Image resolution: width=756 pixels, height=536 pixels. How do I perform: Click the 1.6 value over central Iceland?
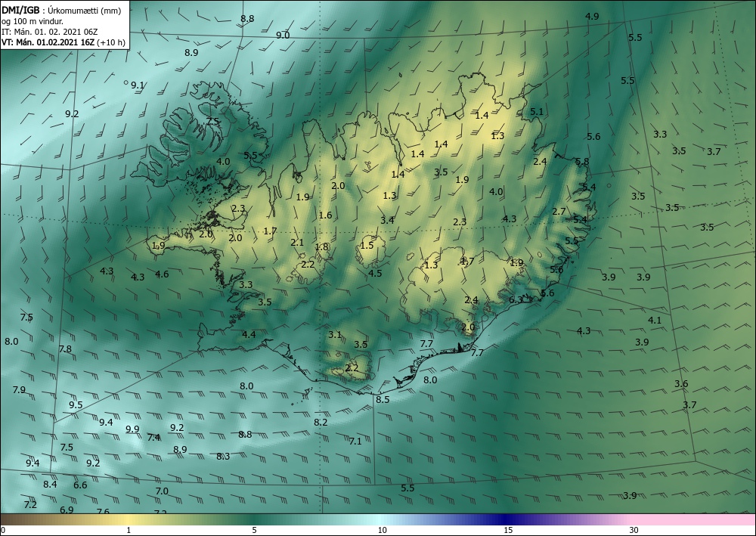tap(325, 215)
